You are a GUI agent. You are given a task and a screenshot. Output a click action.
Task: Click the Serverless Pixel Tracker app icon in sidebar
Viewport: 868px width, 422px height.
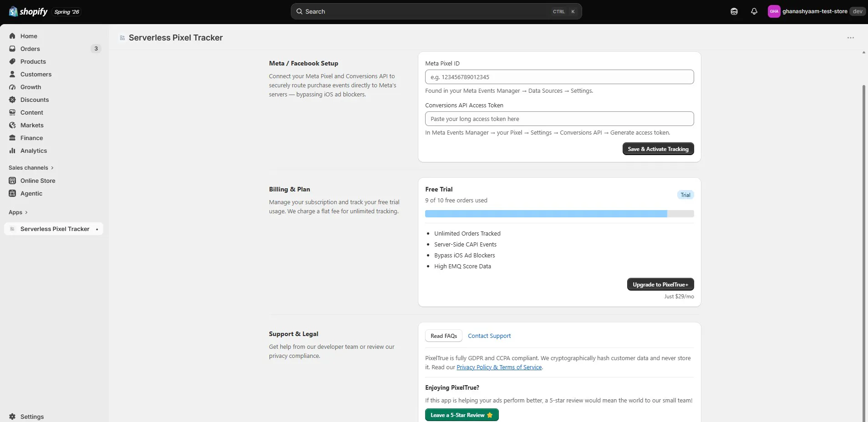[12, 229]
